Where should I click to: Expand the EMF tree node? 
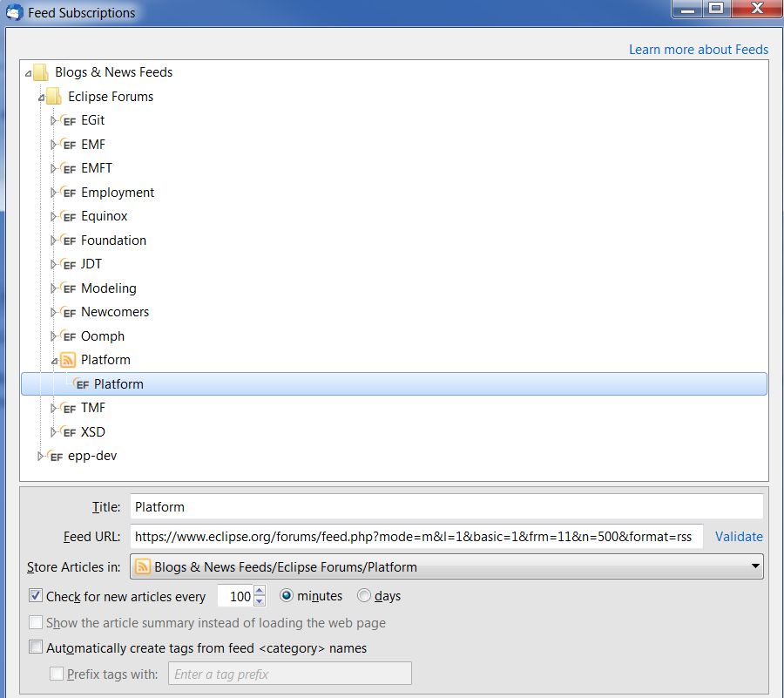[x=53, y=145]
